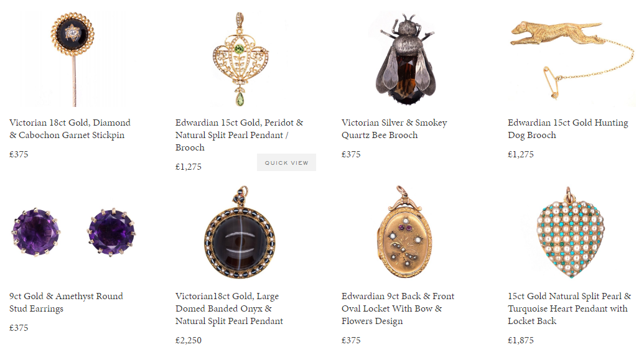644x357 pixels.
Task: Follow the Victorian Silver Bee Brooch title link
Action: 394,129
